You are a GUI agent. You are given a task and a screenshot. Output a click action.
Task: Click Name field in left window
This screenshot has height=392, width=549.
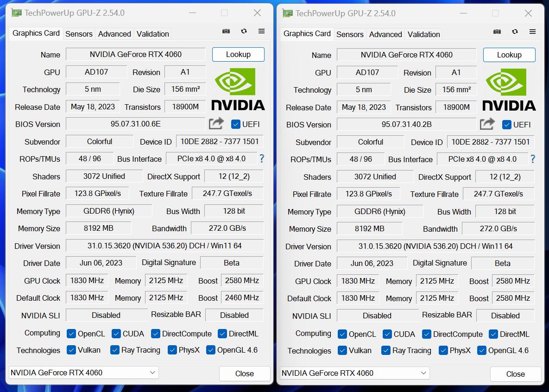point(135,54)
